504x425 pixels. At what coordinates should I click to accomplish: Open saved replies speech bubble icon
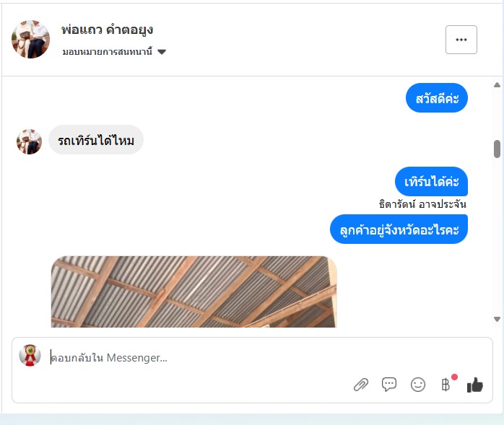pos(389,384)
